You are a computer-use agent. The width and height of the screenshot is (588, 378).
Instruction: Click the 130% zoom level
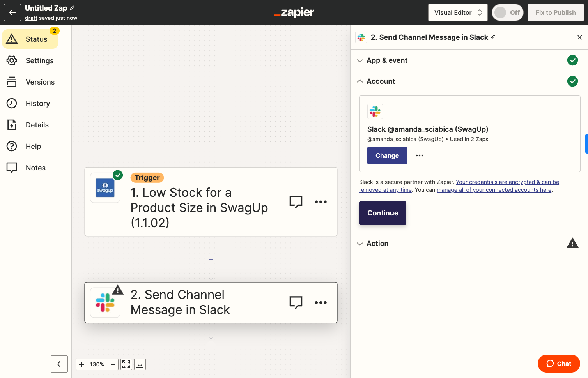(97, 364)
